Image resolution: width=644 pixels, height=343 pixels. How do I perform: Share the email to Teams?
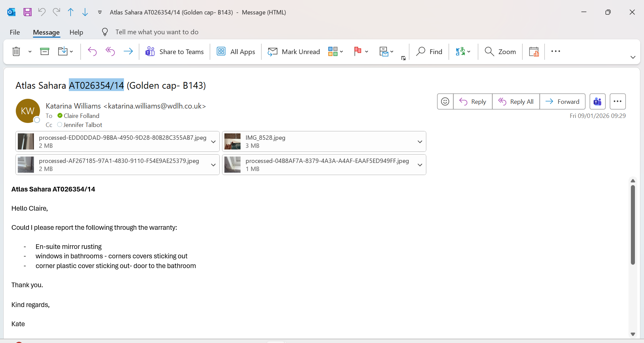175,51
